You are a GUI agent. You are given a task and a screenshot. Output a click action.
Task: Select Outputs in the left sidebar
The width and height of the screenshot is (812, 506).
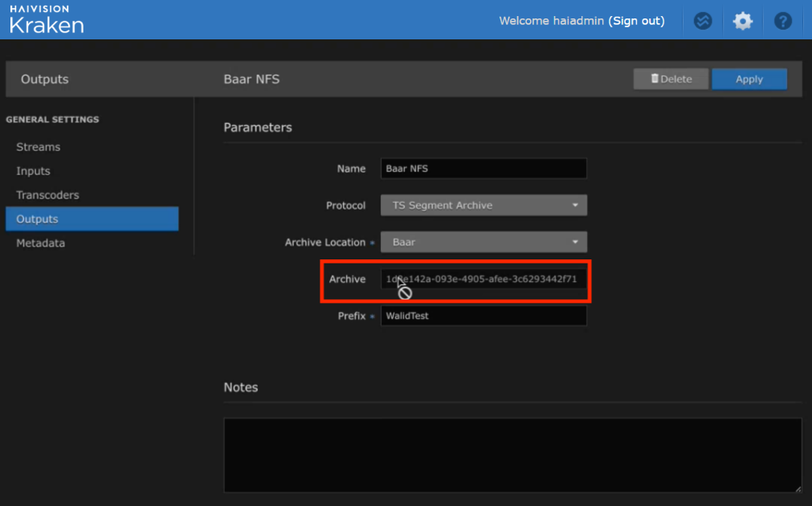pyautogui.click(x=37, y=219)
